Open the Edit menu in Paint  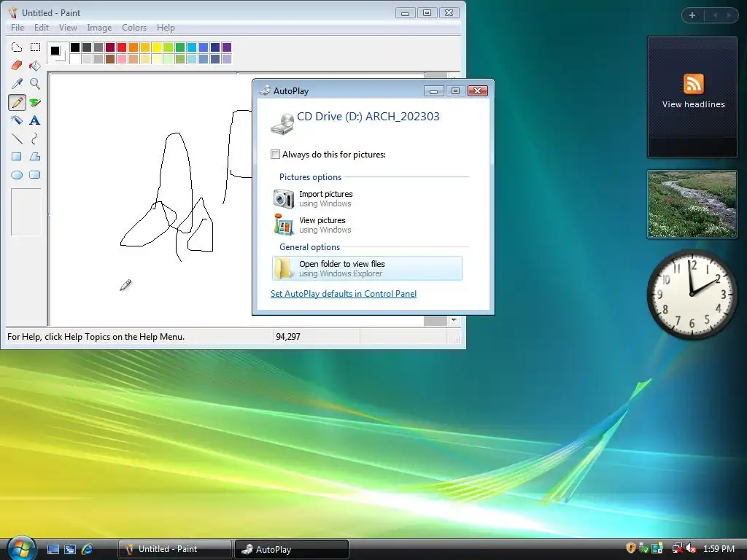pos(42,28)
